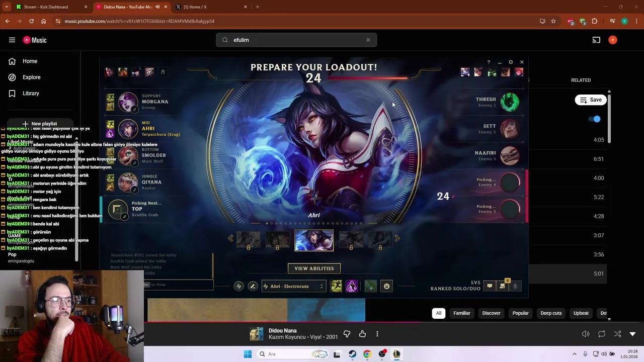Select Ahri mid player portrait
Screen dimensions: 644x362
128,129
